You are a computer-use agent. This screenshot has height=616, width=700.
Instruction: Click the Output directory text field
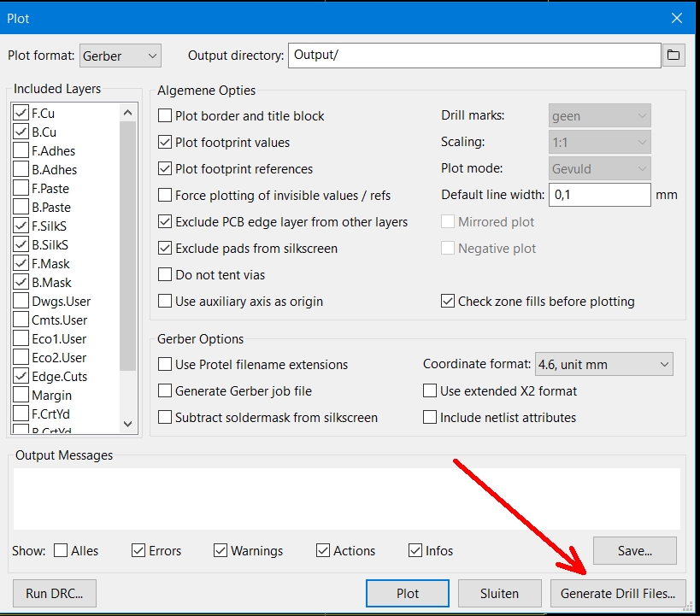click(x=474, y=56)
